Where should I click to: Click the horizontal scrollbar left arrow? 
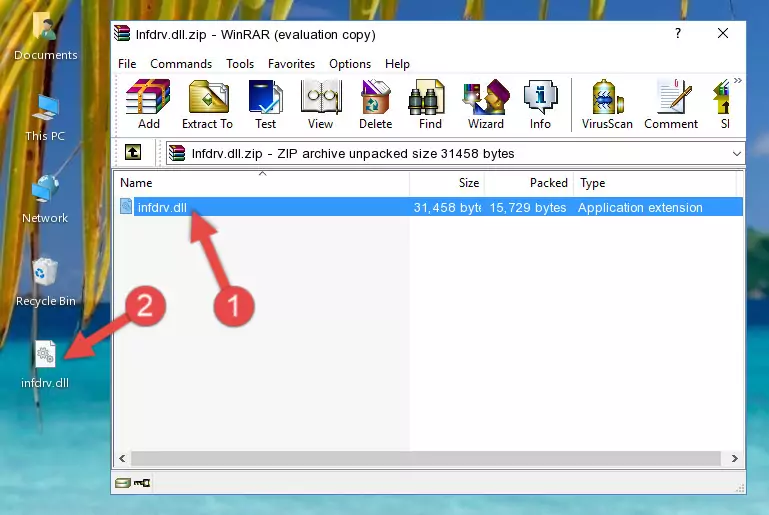(122, 459)
